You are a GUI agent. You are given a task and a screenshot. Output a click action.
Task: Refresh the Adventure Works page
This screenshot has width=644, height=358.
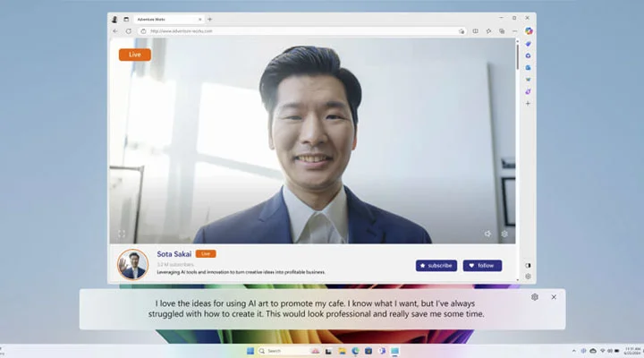coord(128,30)
